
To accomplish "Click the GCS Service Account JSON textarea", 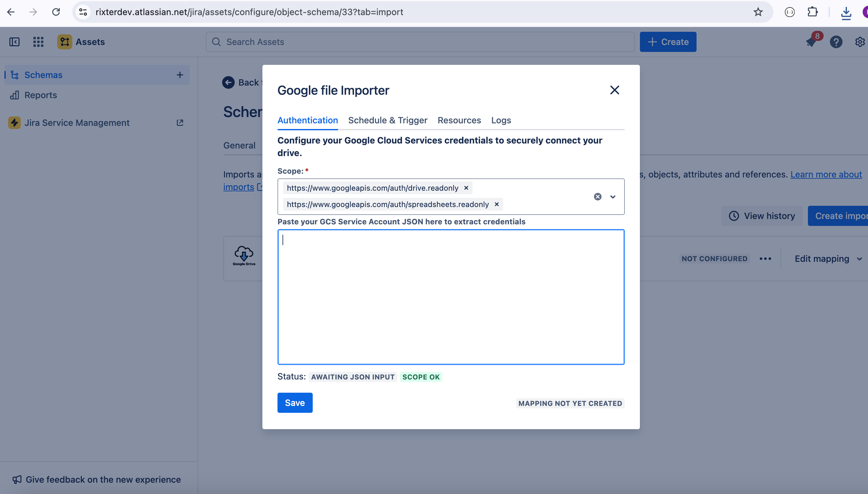I will [x=450, y=297].
